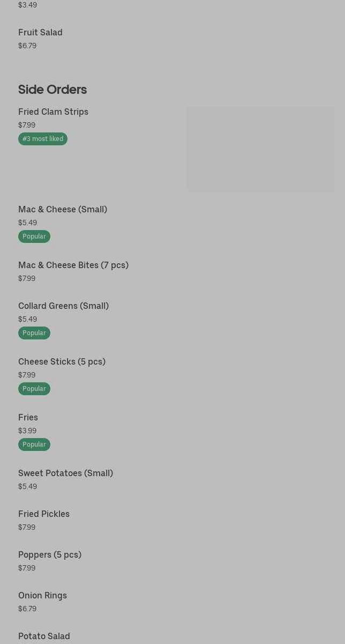Open the Onion Rings item

tap(42, 596)
